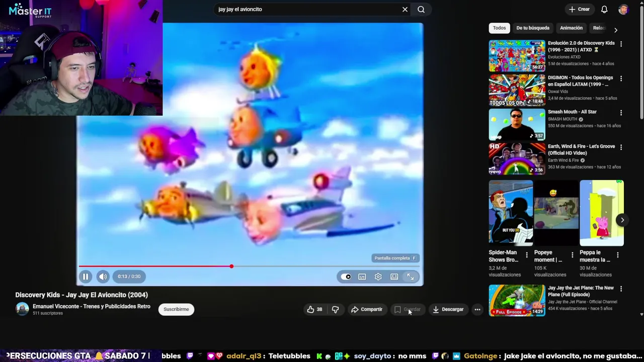Open account avatar menu

tap(623, 9)
